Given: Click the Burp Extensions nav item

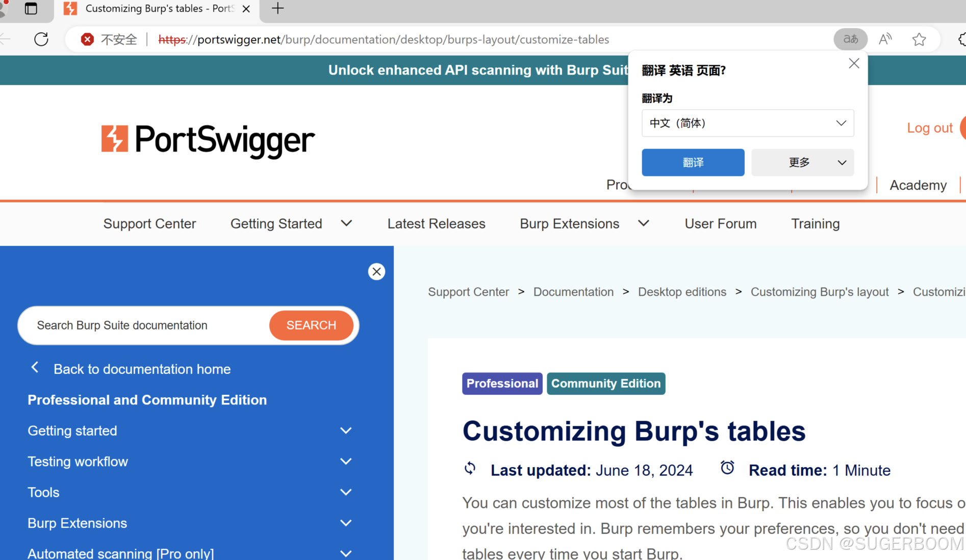Looking at the screenshot, I should coord(569,223).
